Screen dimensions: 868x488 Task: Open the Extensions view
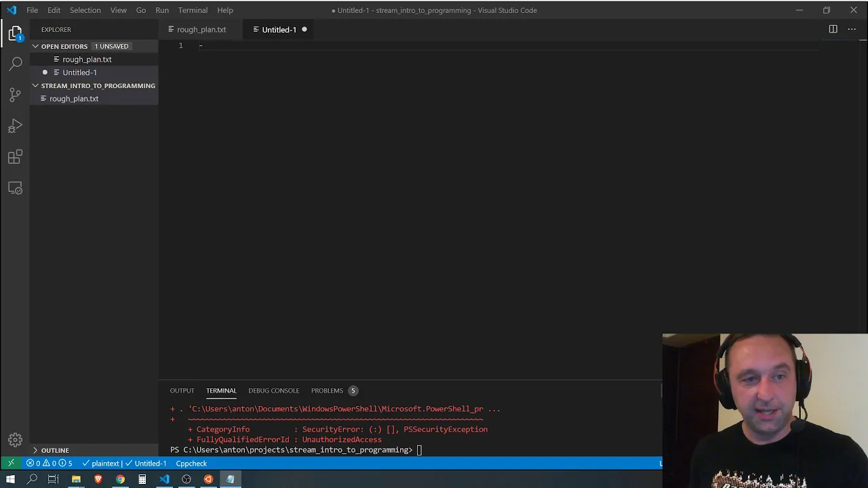coord(15,157)
